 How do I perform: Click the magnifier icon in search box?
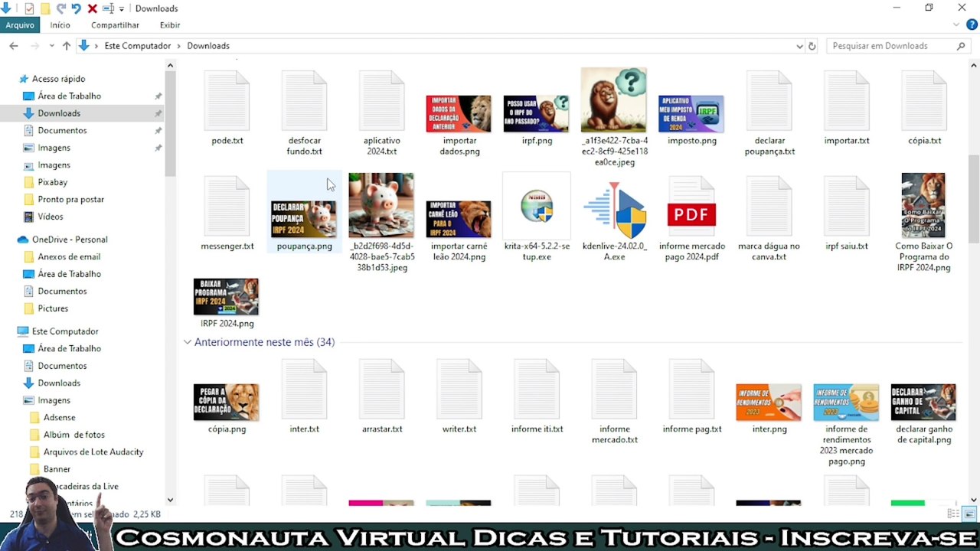coord(961,46)
